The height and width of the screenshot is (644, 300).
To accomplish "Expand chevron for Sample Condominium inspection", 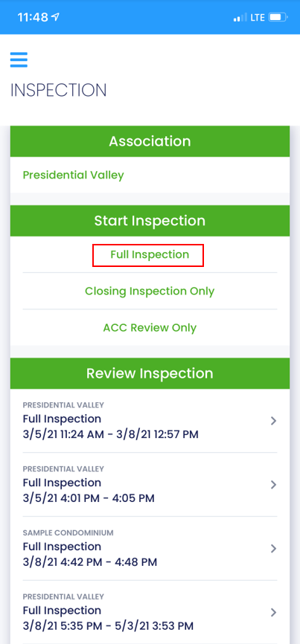I will [x=273, y=548].
